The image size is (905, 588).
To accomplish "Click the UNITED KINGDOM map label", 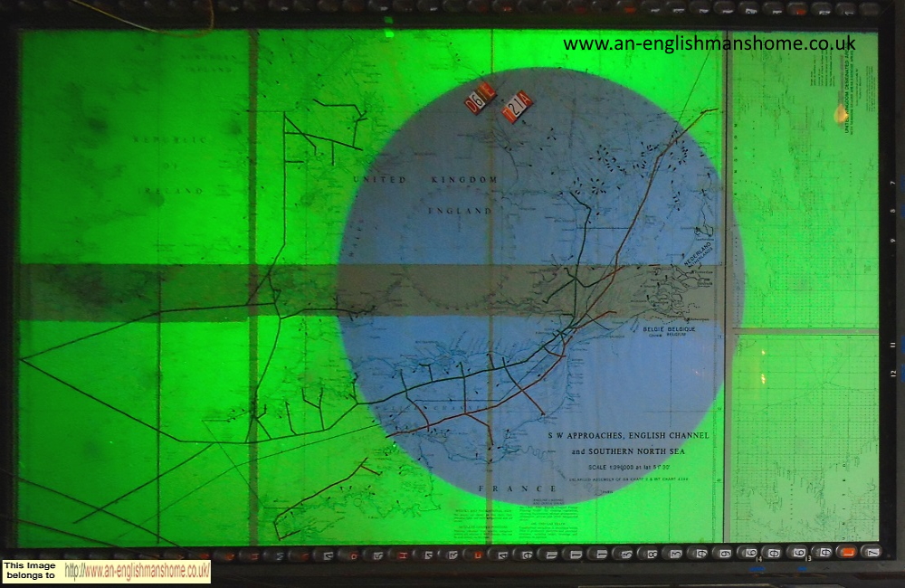I will (425, 179).
